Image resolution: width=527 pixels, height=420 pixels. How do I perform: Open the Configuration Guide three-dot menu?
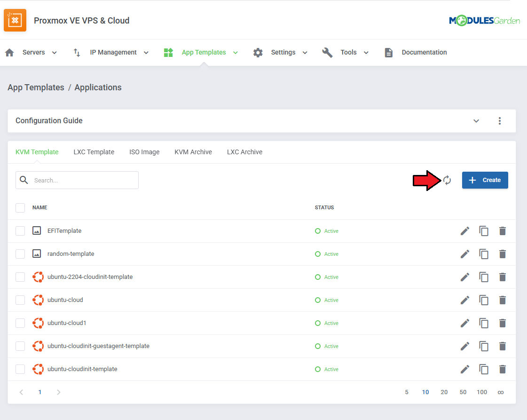point(500,121)
